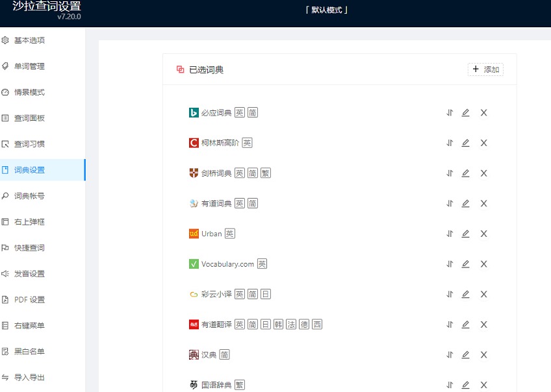Click the sort icon for 国语辞典

pyautogui.click(x=450, y=385)
